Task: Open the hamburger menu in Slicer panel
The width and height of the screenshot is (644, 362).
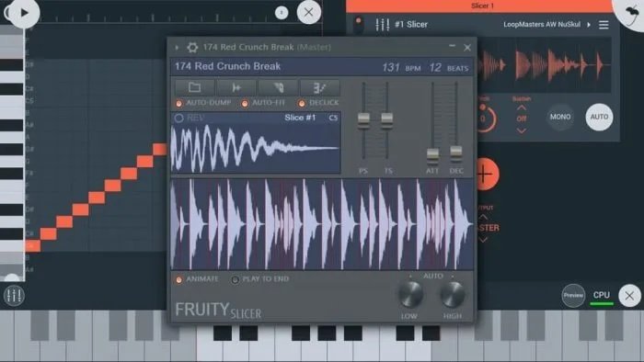Action: point(604,25)
